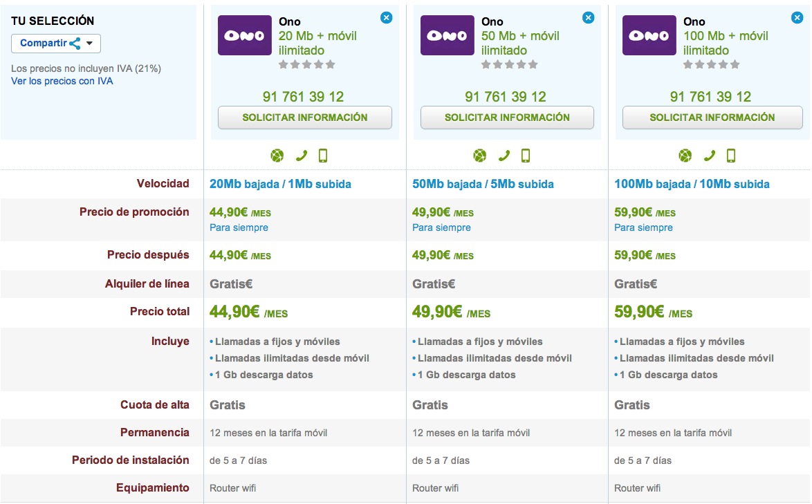
Task: Click the 'Periodo de instalación' row label
Action: [131, 460]
